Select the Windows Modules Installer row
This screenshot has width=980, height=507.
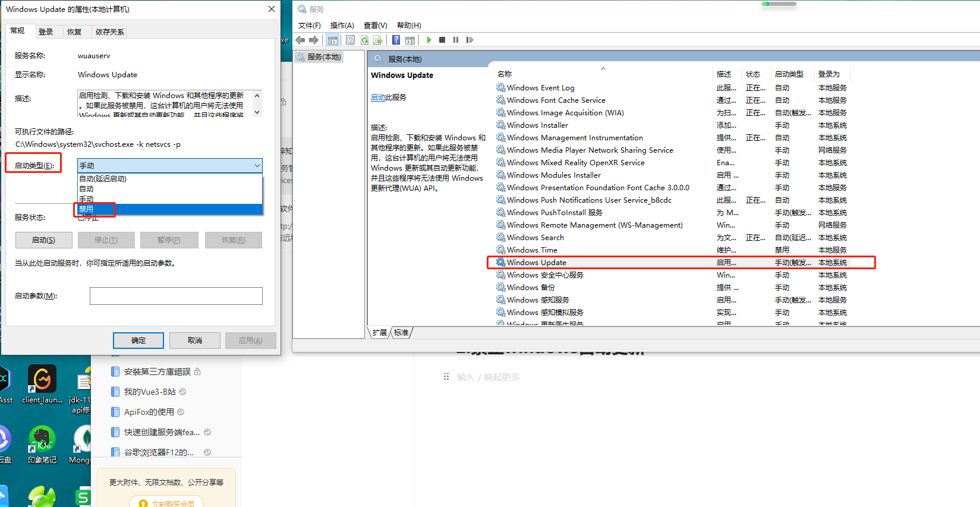[672, 175]
